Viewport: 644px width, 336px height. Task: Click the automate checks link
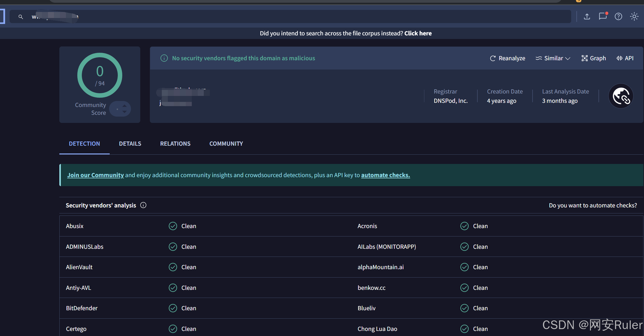(x=385, y=175)
